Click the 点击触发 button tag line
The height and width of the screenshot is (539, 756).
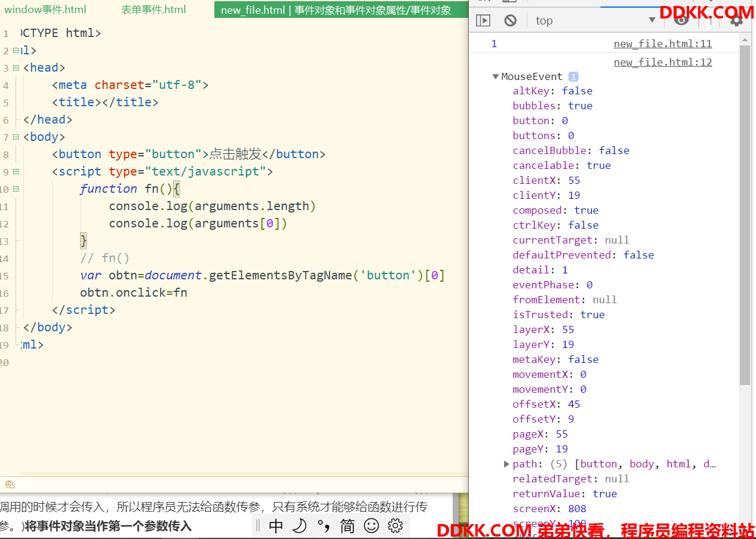coord(189,154)
